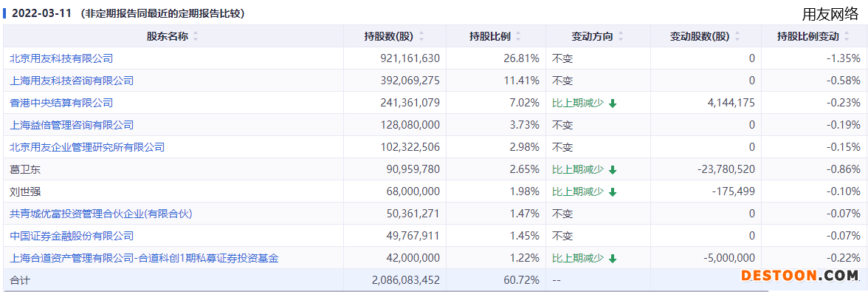Click the 2022-03-11 report date heading
The image size is (868, 292).
[x=41, y=14]
